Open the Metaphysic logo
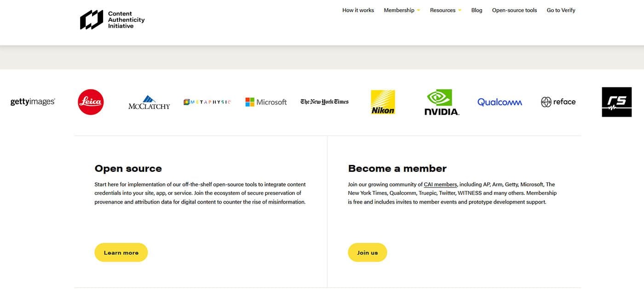The image size is (644, 289). click(x=207, y=102)
